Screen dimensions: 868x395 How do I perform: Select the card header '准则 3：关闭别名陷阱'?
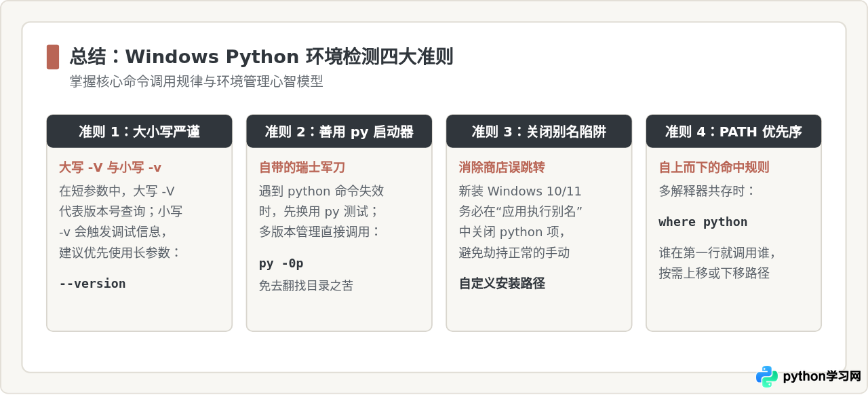point(539,131)
